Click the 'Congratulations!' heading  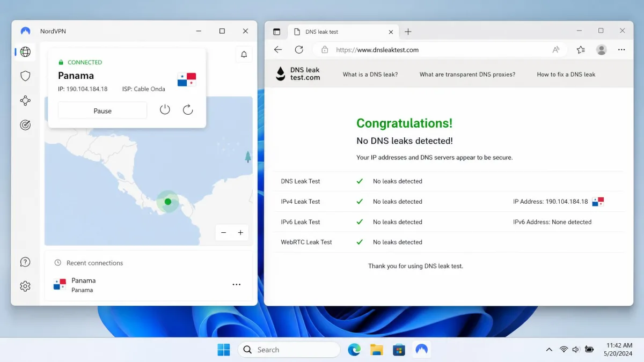tap(405, 123)
